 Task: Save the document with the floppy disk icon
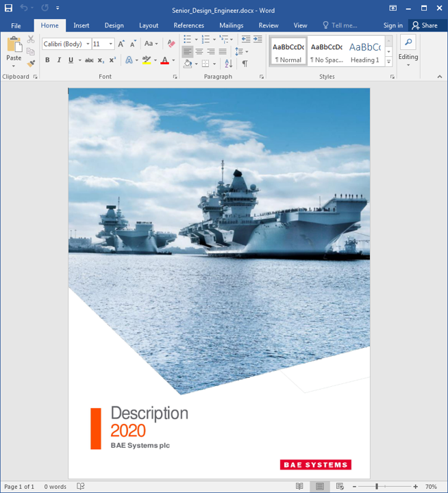coord(8,8)
